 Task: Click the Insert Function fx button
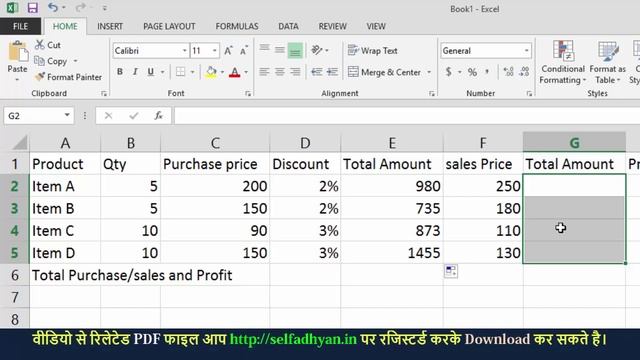tap(158, 116)
